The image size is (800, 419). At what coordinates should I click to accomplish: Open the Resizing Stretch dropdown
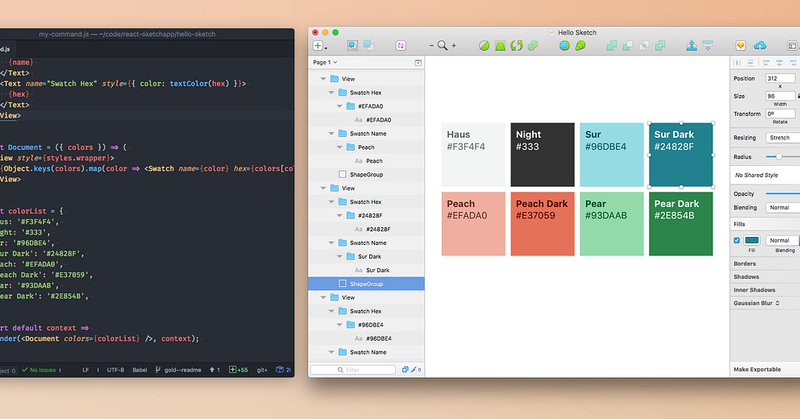[782, 138]
